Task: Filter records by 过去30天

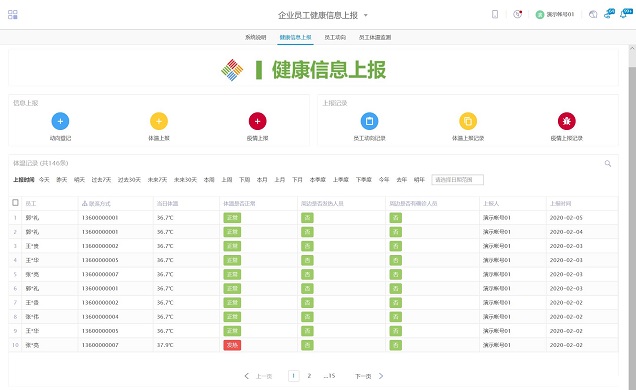Action: 129,180
